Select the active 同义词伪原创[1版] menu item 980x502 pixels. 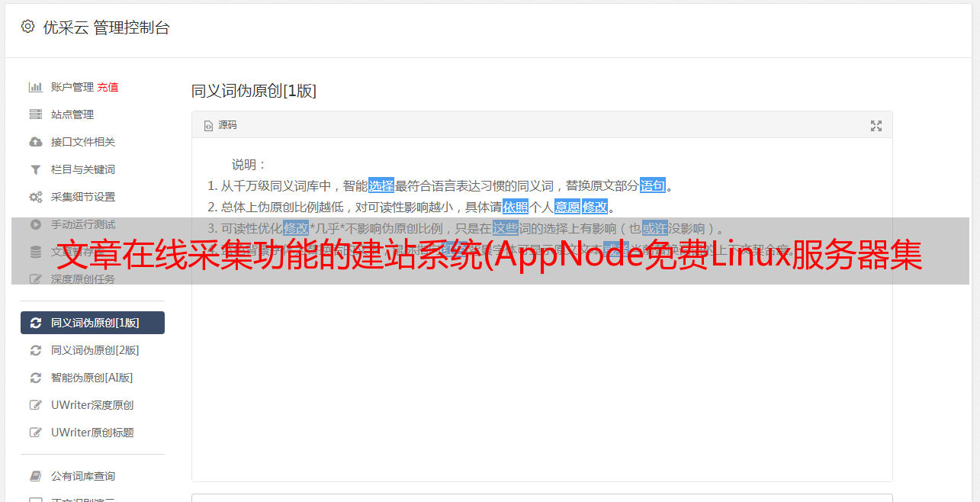pyautogui.click(x=92, y=323)
